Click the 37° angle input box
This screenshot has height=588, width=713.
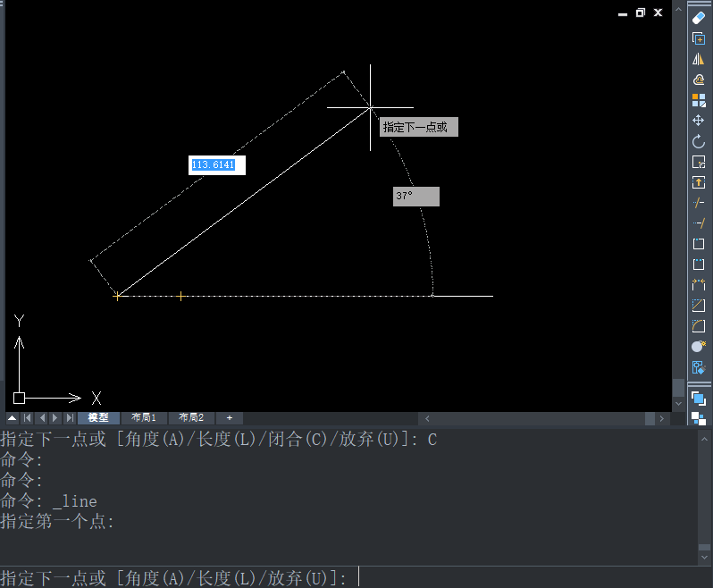click(x=416, y=197)
